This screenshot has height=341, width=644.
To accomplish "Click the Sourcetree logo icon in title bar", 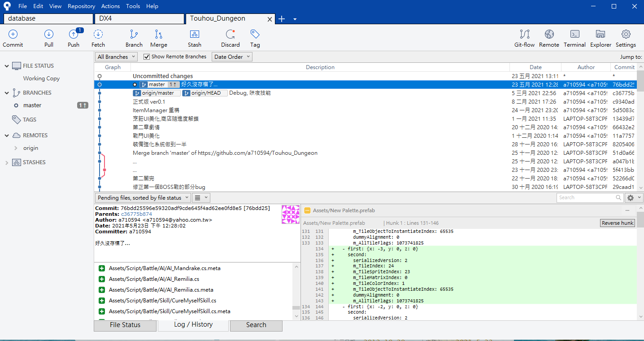I will point(7,6).
